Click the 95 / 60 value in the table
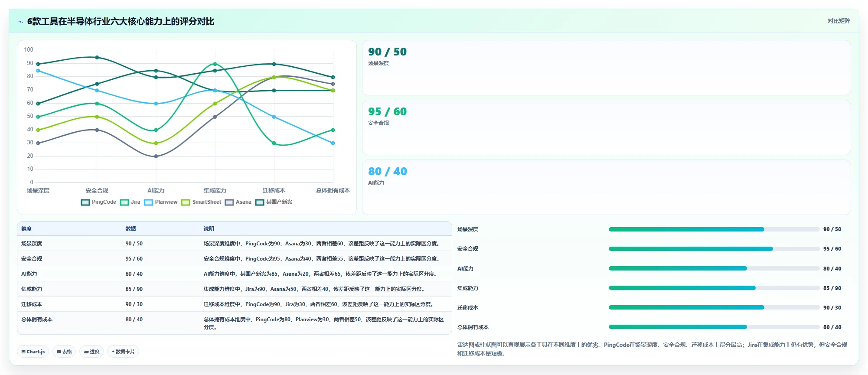 [134, 259]
